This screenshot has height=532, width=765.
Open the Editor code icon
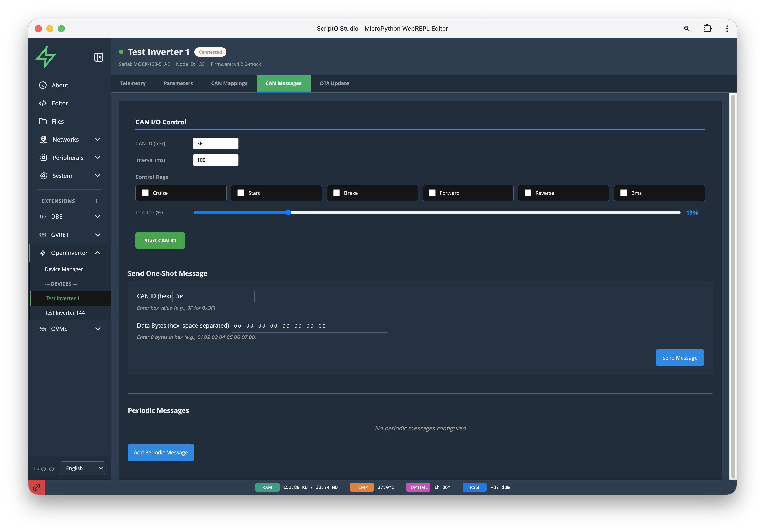(43, 103)
